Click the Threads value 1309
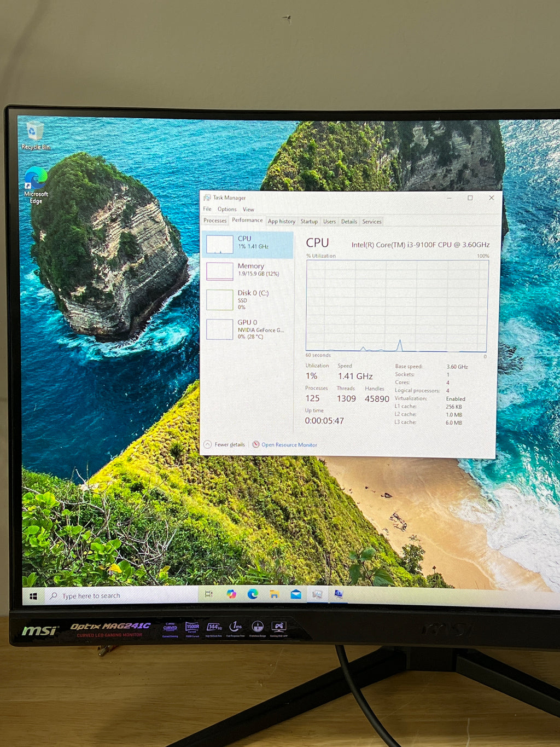 tap(346, 398)
